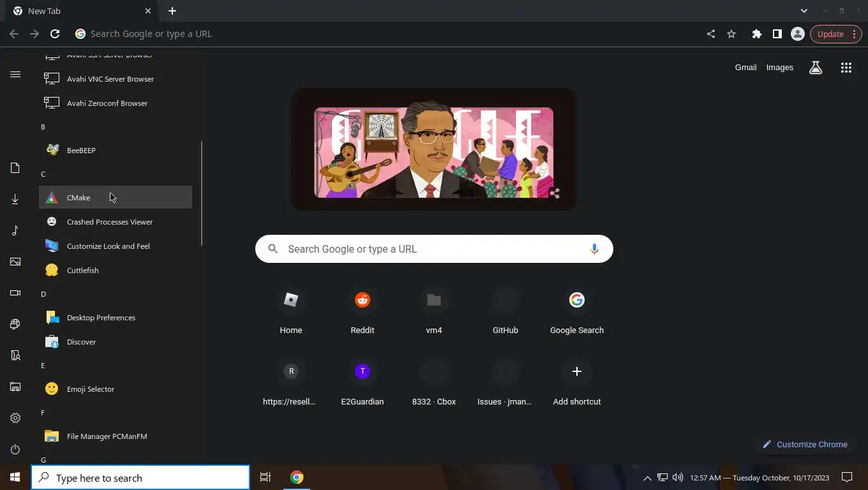Screen dimensions: 868x490
Task: Open the Chrome Update menu button
Action: click(x=836, y=34)
